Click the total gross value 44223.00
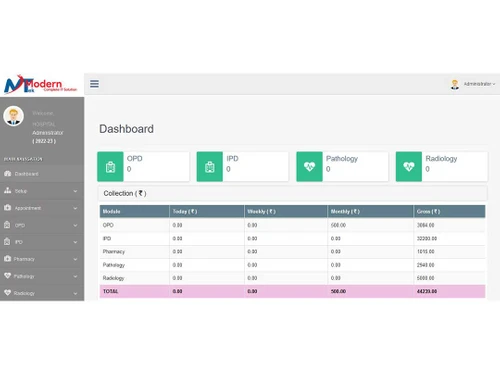This screenshot has width=500, height=375. pyautogui.click(x=427, y=291)
